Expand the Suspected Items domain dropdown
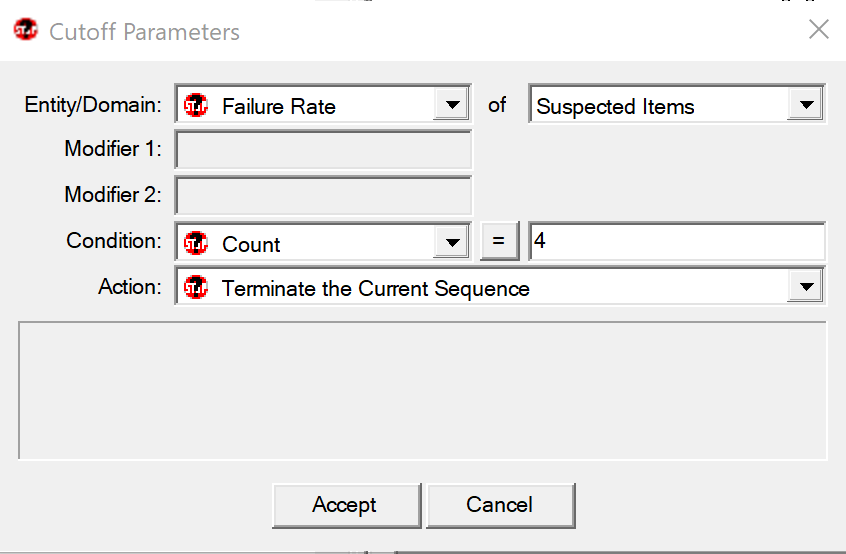 [806, 104]
